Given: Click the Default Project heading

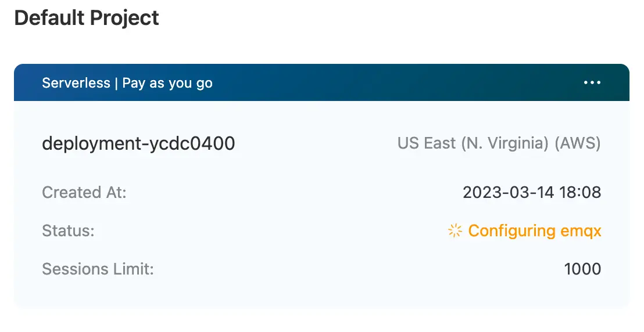Looking at the screenshot, I should 87,18.
